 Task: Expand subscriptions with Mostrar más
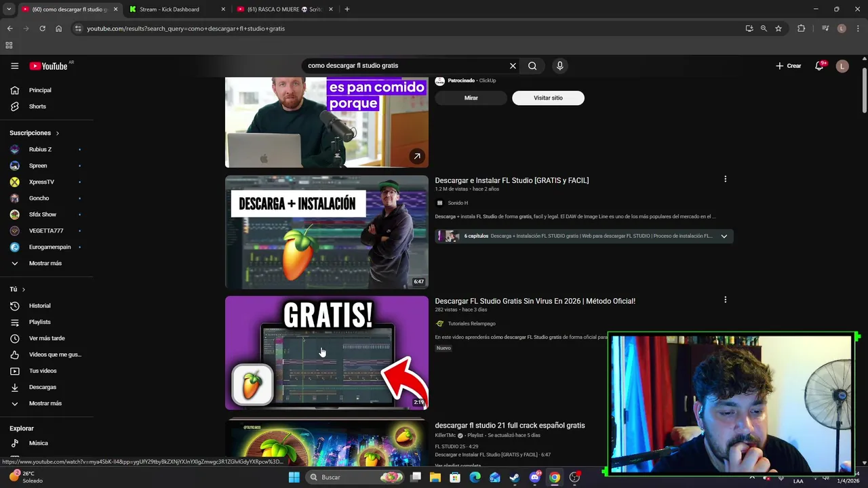46,263
